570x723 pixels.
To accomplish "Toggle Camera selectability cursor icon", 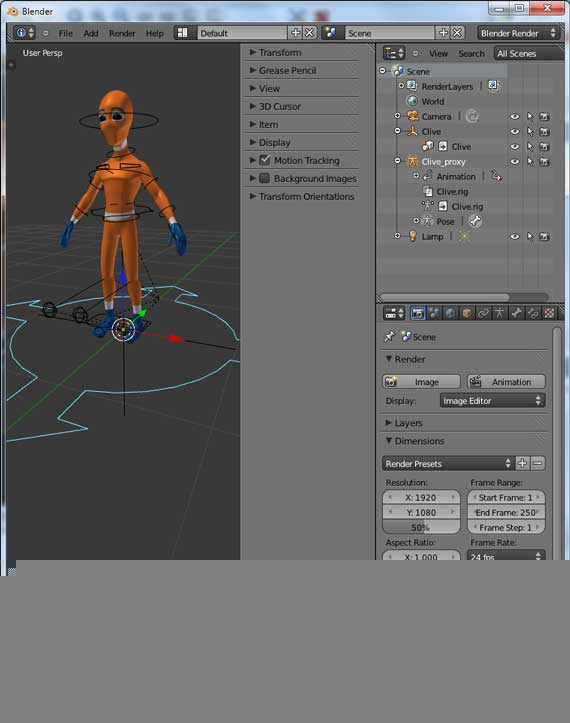I will 530,117.
